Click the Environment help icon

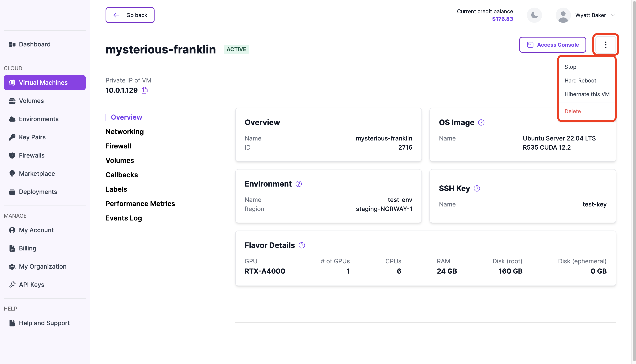point(298,184)
